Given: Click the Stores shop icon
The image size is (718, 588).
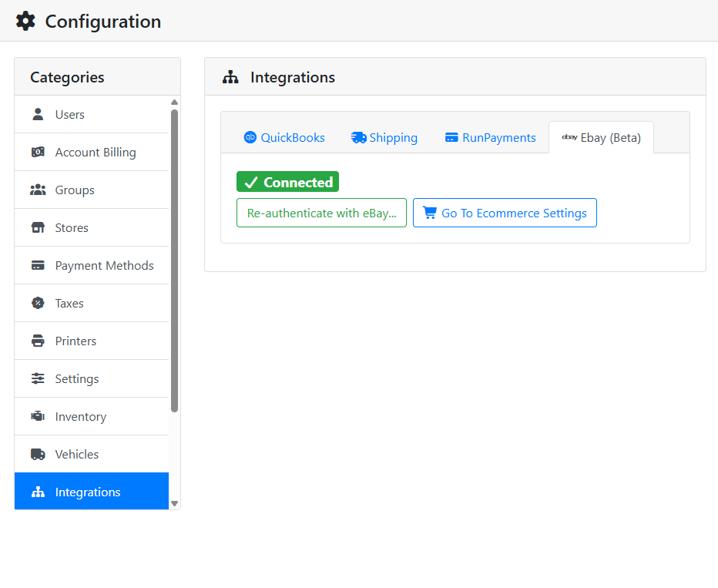Looking at the screenshot, I should pyautogui.click(x=38, y=227).
